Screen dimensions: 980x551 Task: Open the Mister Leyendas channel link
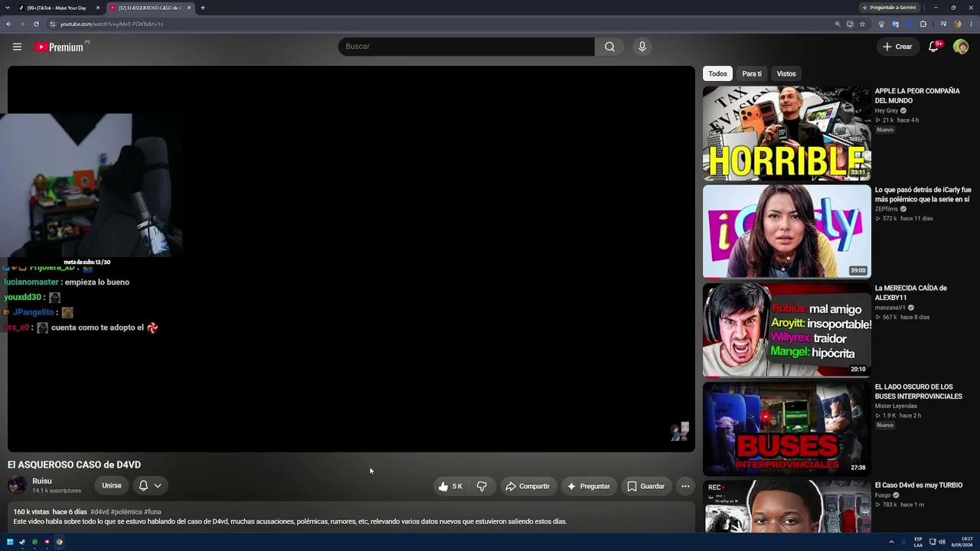tap(896, 406)
